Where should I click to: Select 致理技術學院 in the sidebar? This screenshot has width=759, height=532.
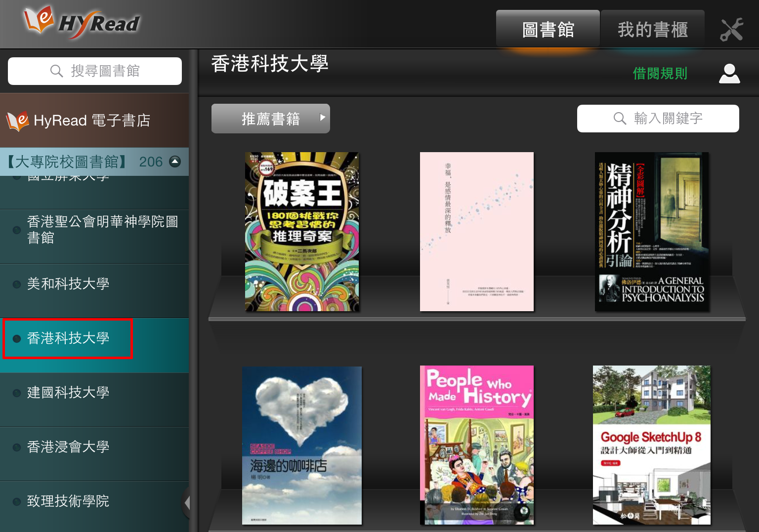(x=68, y=501)
